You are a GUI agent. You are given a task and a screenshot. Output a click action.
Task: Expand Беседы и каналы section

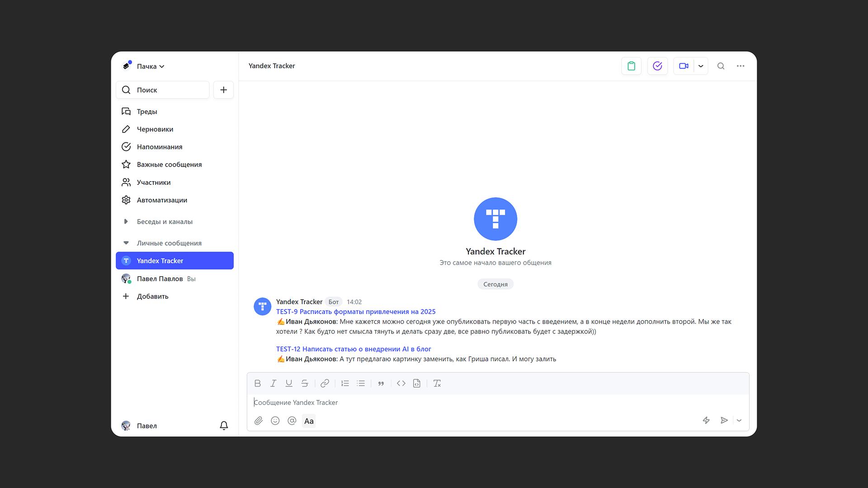coord(165,221)
